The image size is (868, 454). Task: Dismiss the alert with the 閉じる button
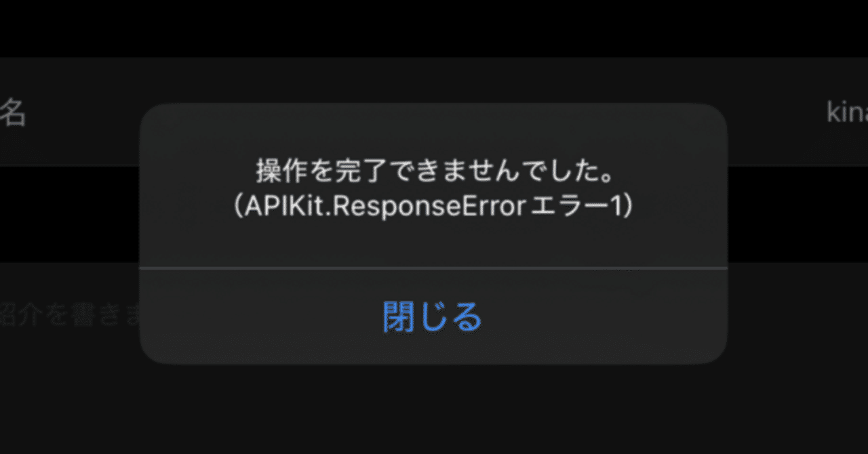[433, 316]
